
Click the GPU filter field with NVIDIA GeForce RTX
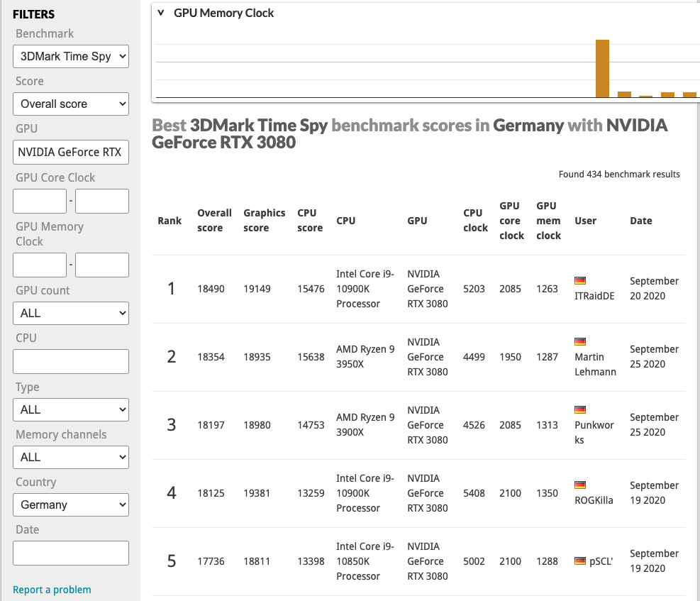pos(70,153)
